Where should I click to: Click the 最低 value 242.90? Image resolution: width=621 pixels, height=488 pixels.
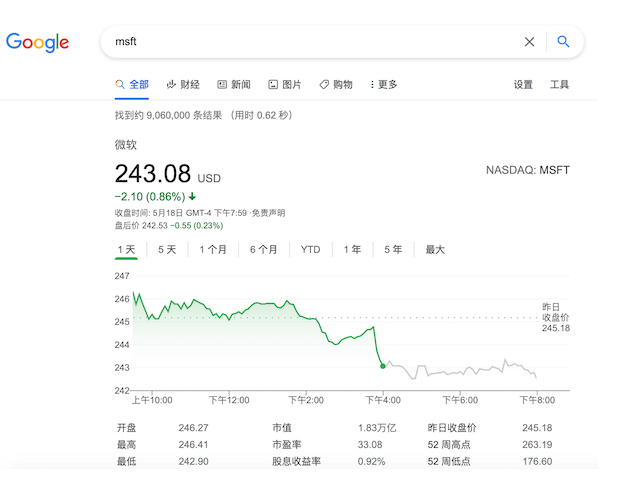193,461
